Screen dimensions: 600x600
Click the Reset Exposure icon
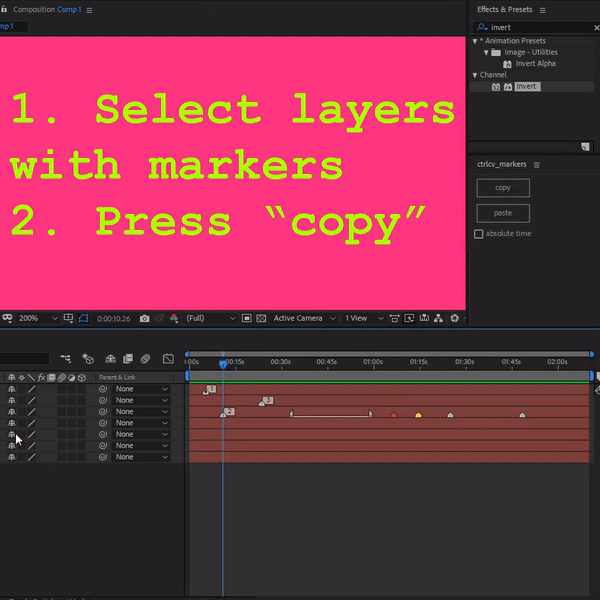[x=454, y=318]
